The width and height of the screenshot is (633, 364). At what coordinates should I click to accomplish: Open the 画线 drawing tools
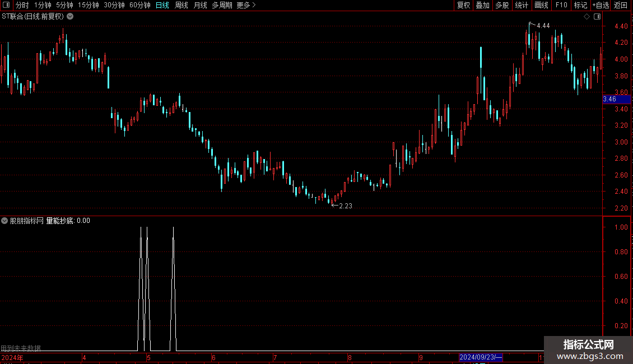pos(541,5)
